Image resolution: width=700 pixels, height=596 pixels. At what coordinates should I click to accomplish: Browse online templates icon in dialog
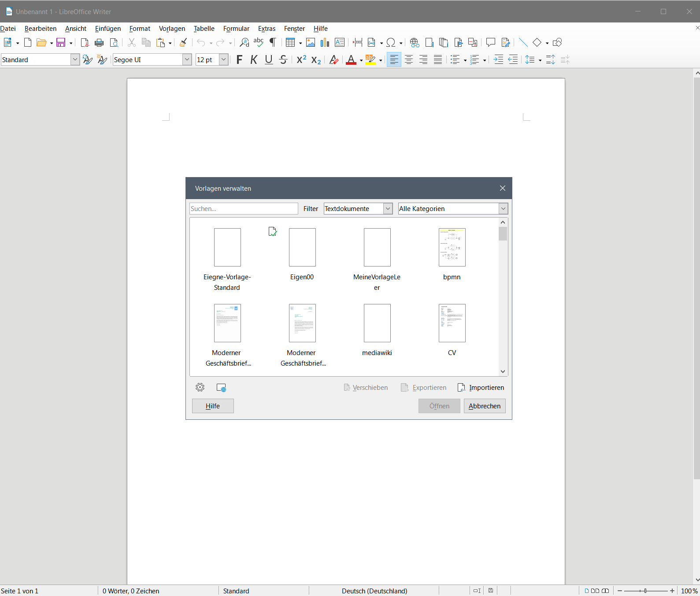221,388
